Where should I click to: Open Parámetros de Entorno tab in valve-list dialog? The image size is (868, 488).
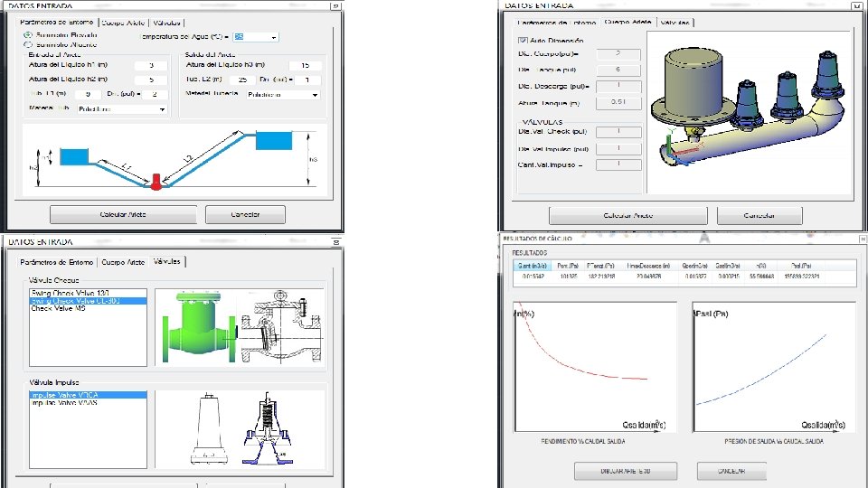[56, 262]
